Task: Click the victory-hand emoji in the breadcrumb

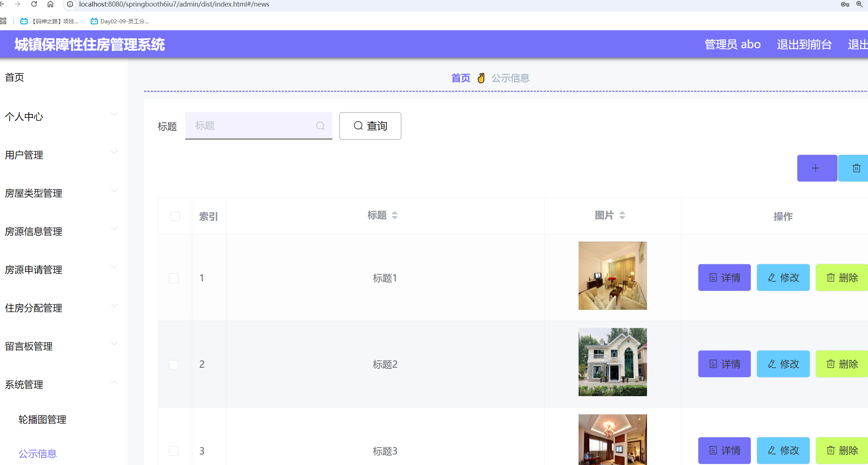Action: pyautogui.click(x=481, y=78)
